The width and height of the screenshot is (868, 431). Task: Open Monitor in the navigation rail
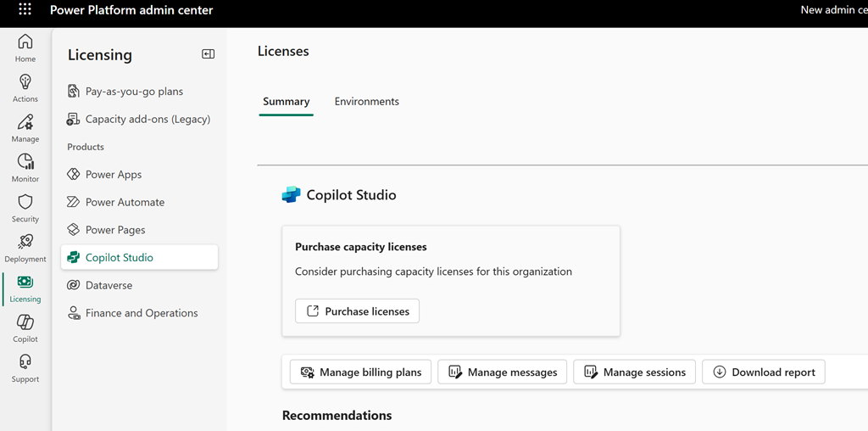click(x=25, y=167)
